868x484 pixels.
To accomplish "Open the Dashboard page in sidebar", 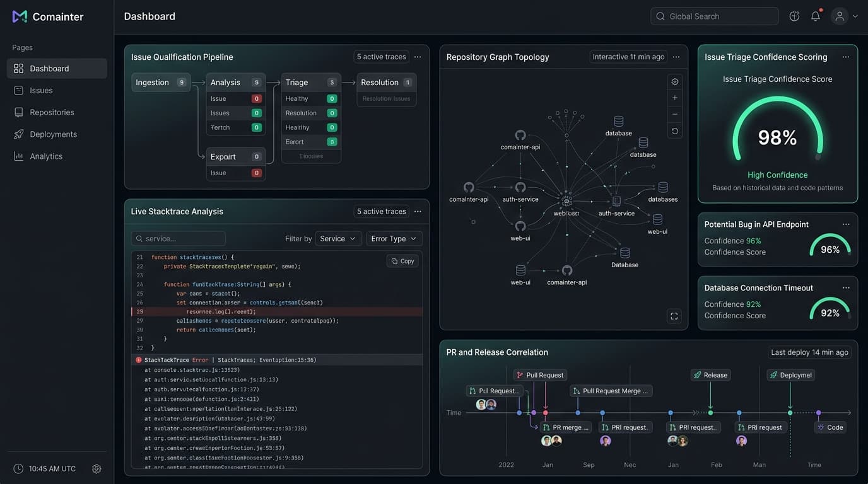I will (x=57, y=68).
